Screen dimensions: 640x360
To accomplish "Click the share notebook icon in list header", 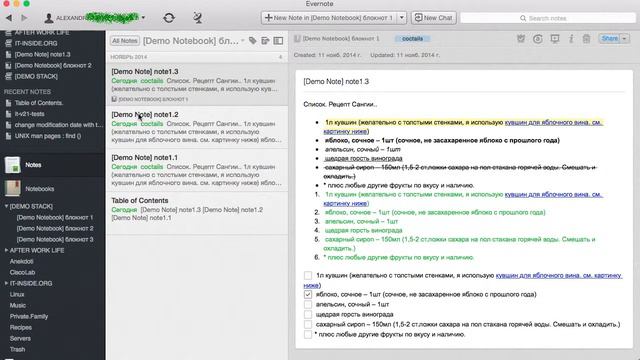I will tap(265, 40).
